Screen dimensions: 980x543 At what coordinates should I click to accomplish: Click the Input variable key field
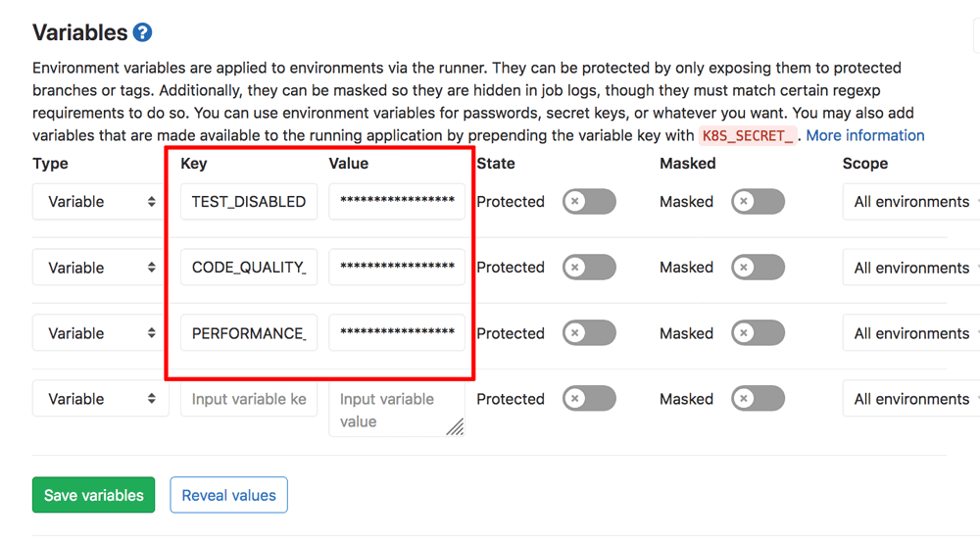click(249, 399)
